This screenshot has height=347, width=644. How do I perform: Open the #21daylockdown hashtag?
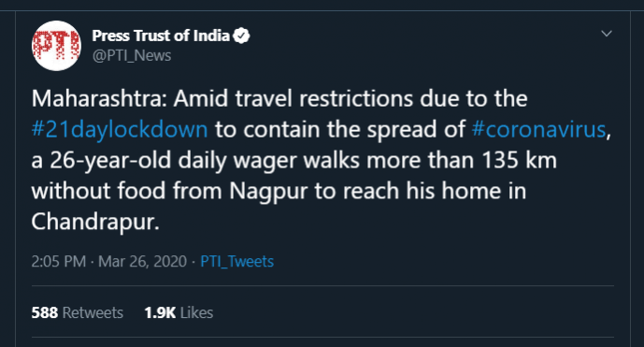click(120, 129)
